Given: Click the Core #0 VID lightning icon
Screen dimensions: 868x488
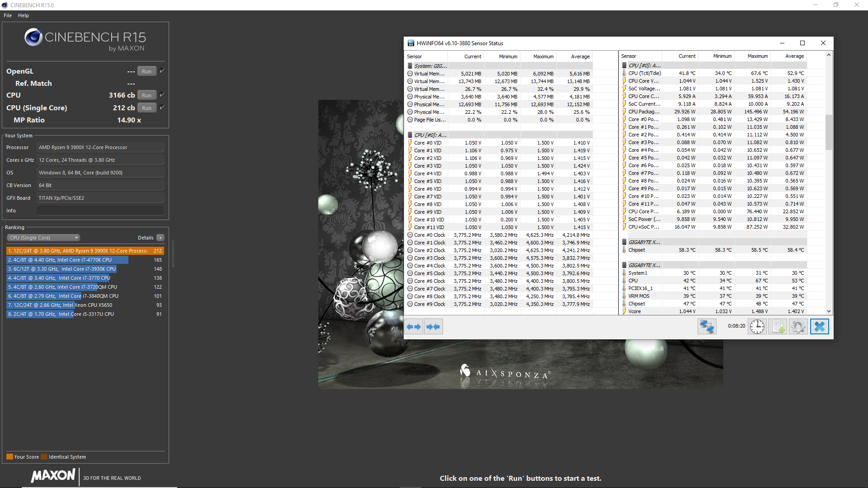Looking at the screenshot, I should point(410,143).
